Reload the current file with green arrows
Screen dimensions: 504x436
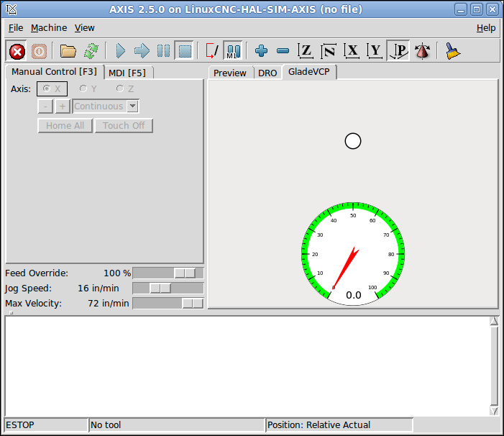coord(91,51)
